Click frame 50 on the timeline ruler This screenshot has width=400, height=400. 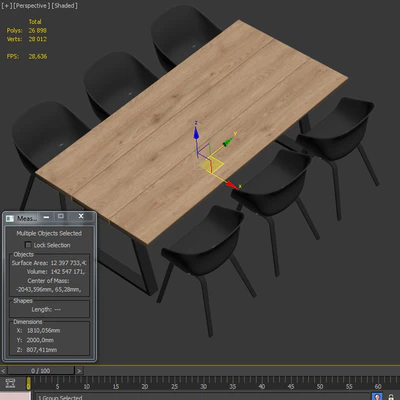[x=320, y=386]
